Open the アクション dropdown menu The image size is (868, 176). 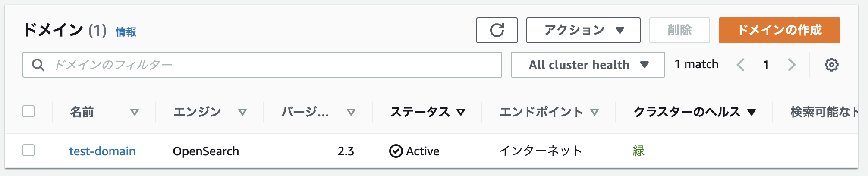coord(583,30)
